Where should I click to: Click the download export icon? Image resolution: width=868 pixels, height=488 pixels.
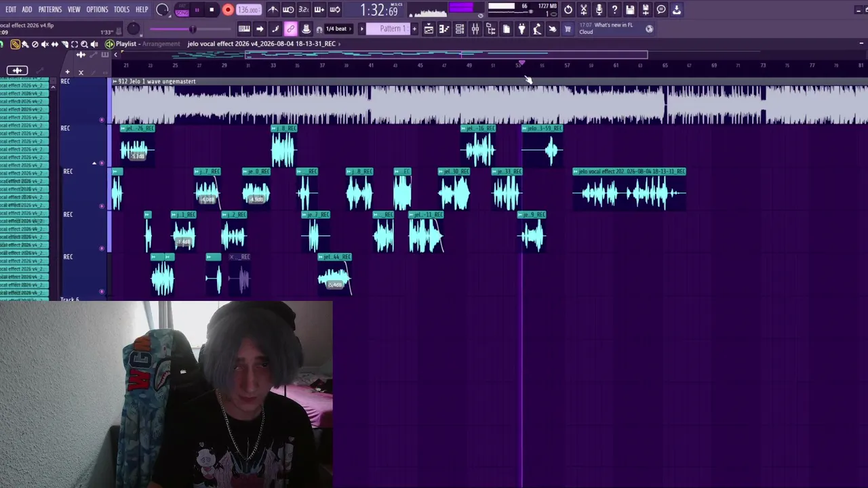point(677,9)
